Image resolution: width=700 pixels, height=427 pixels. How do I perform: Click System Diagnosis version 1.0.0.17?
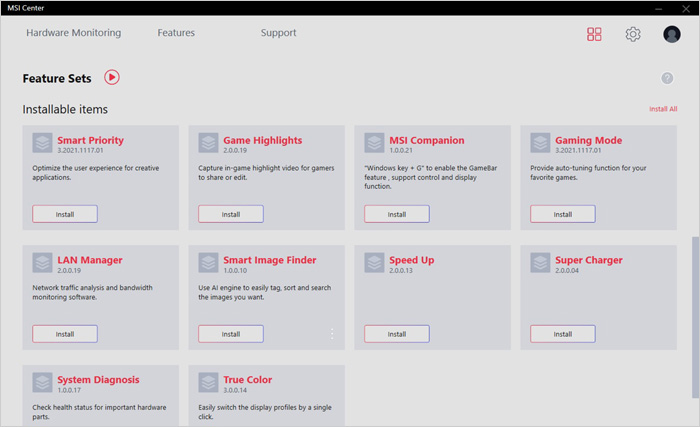pos(69,390)
